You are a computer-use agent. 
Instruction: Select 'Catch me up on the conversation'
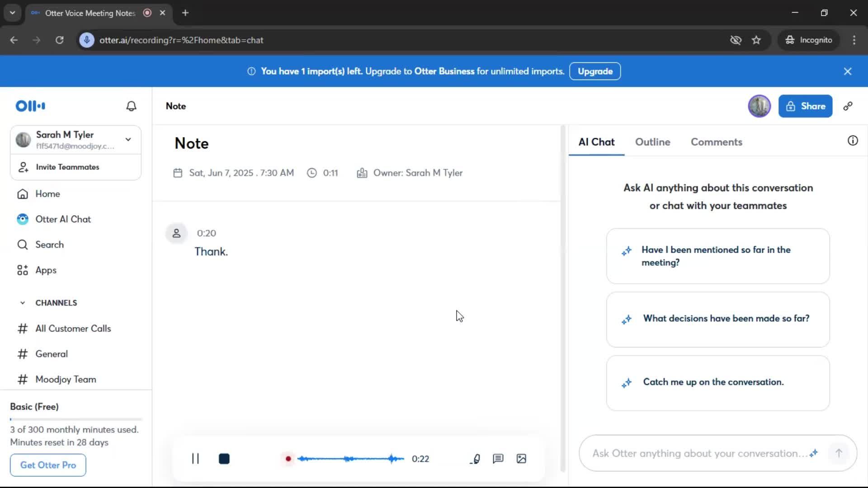(x=718, y=383)
